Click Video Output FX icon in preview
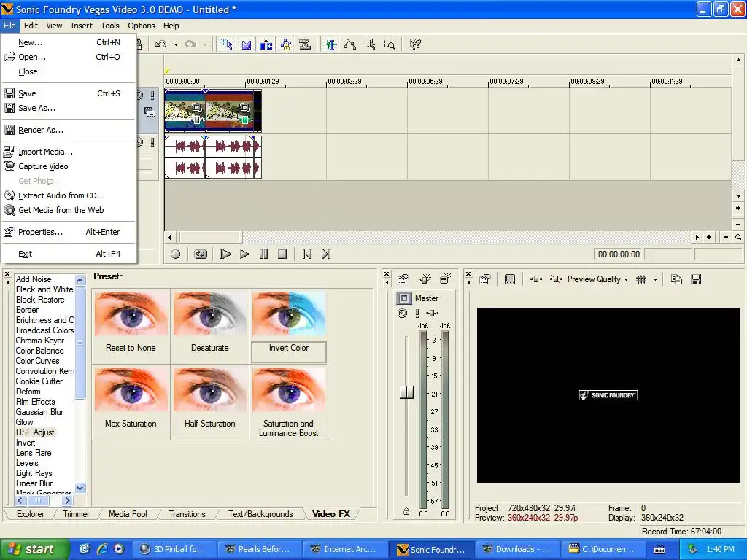The width and height of the screenshot is (747, 560). (x=536, y=279)
